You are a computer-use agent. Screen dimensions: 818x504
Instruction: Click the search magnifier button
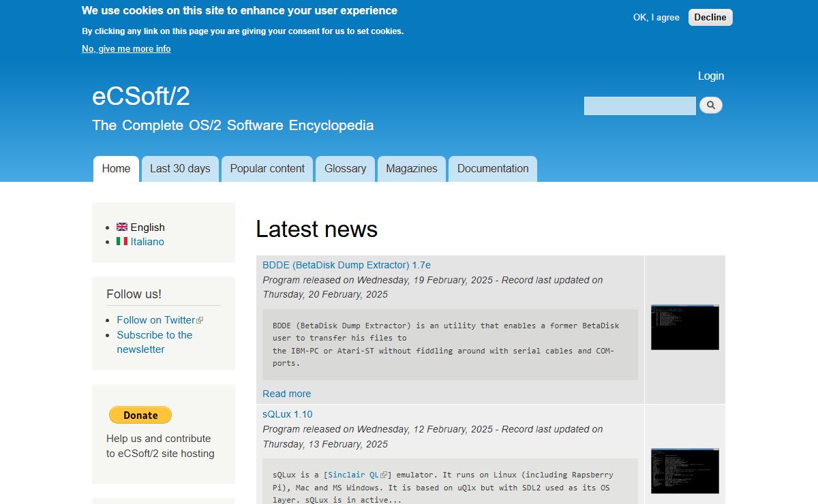711,105
